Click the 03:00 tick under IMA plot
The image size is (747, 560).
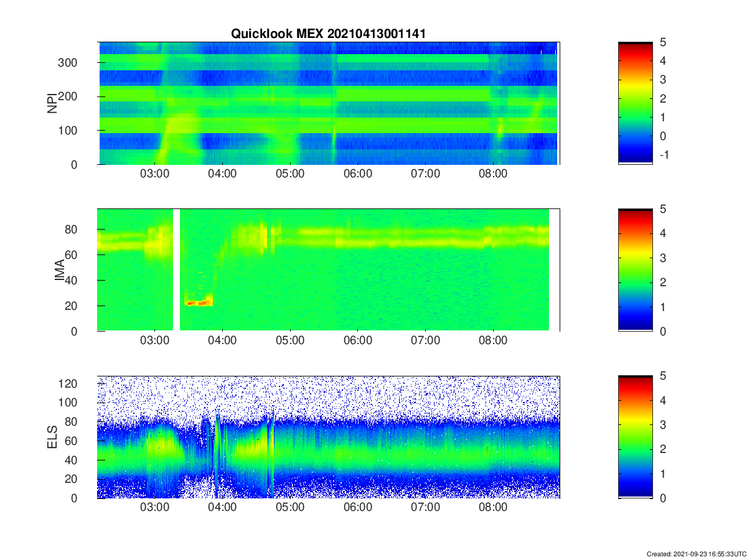154,341
